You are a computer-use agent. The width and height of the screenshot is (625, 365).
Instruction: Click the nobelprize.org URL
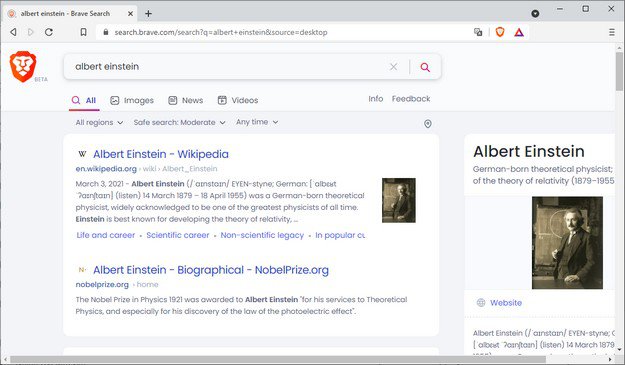point(102,285)
